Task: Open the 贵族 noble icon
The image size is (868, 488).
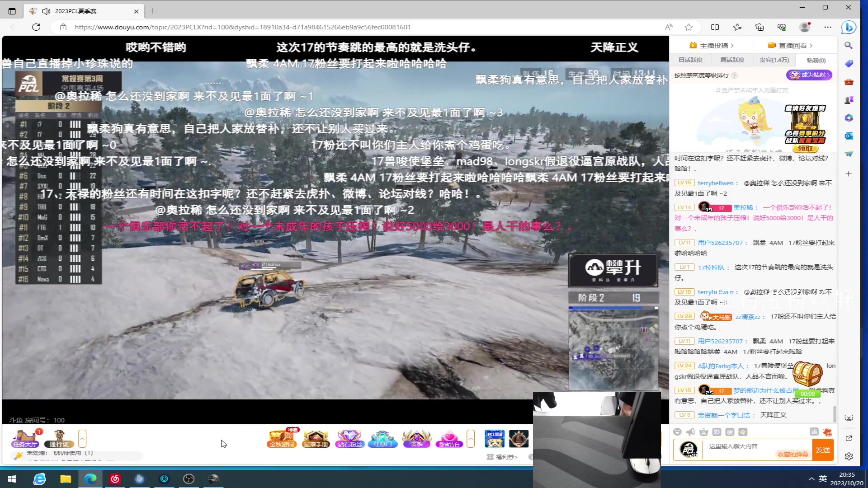Action: click(x=416, y=438)
